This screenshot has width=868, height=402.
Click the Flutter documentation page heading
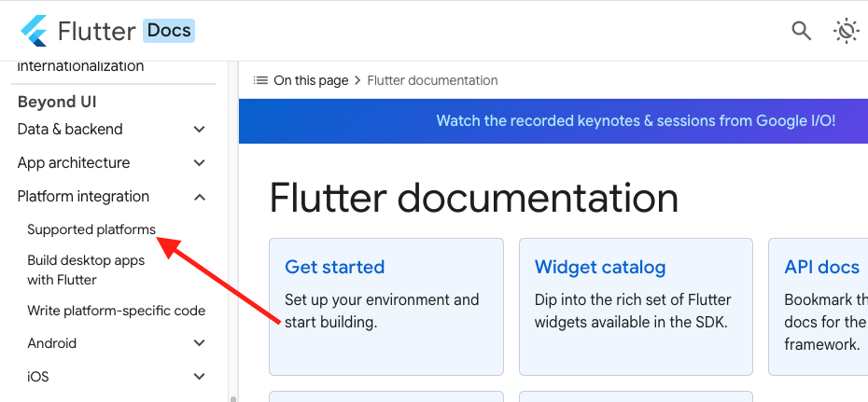[x=474, y=198]
